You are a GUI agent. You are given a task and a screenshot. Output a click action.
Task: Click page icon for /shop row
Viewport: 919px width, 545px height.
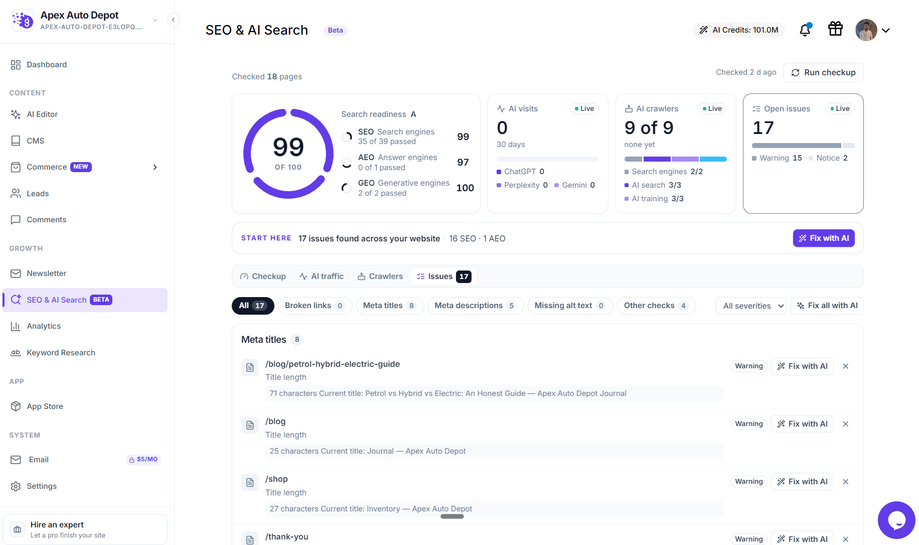[x=250, y=482]
